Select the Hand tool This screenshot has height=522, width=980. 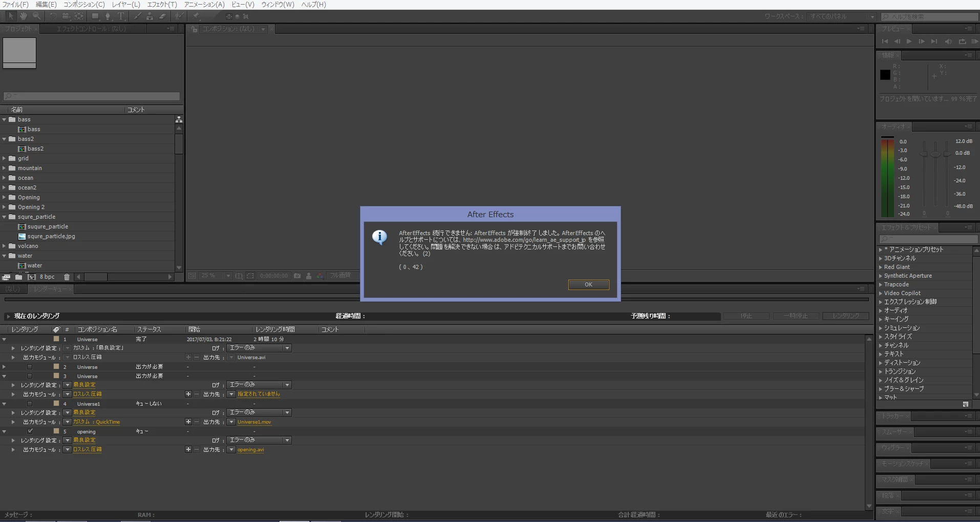(x=24, y=16)
